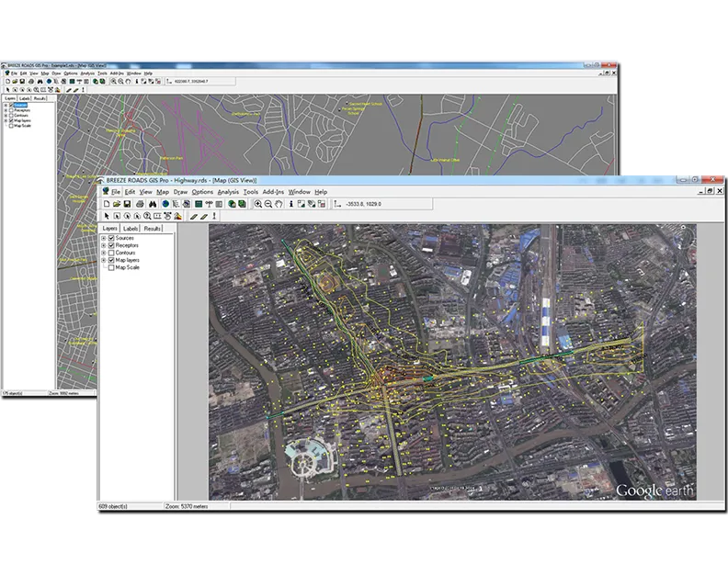Switch to the Results tab in front window

coord(153,229)
